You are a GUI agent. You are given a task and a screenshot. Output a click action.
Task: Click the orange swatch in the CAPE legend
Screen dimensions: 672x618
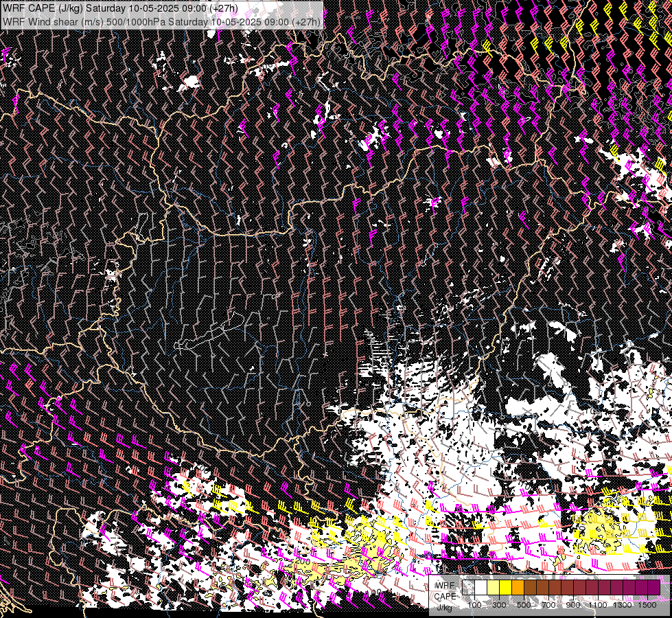[518, 587]
